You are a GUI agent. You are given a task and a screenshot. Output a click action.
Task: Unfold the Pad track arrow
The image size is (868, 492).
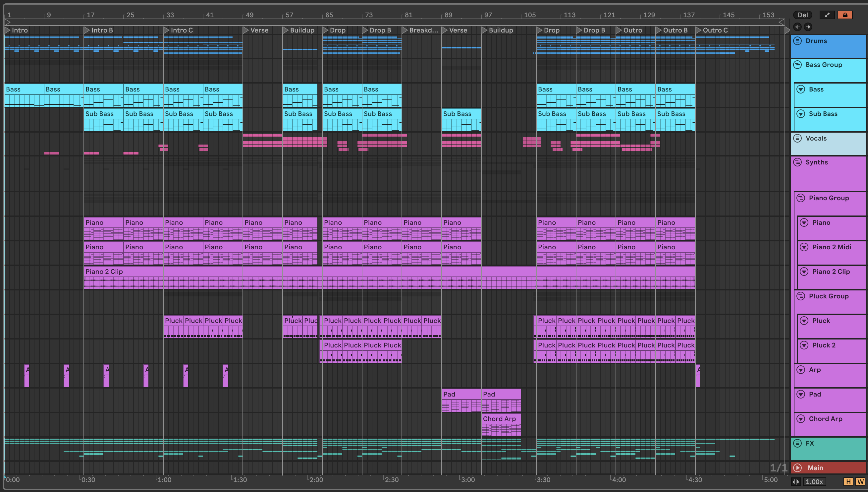click(x=801, y=394)
